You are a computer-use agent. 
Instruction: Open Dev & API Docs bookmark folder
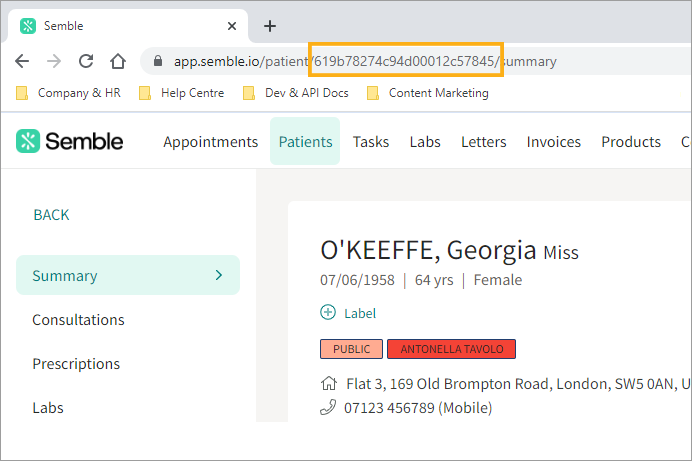pos(296,93)
